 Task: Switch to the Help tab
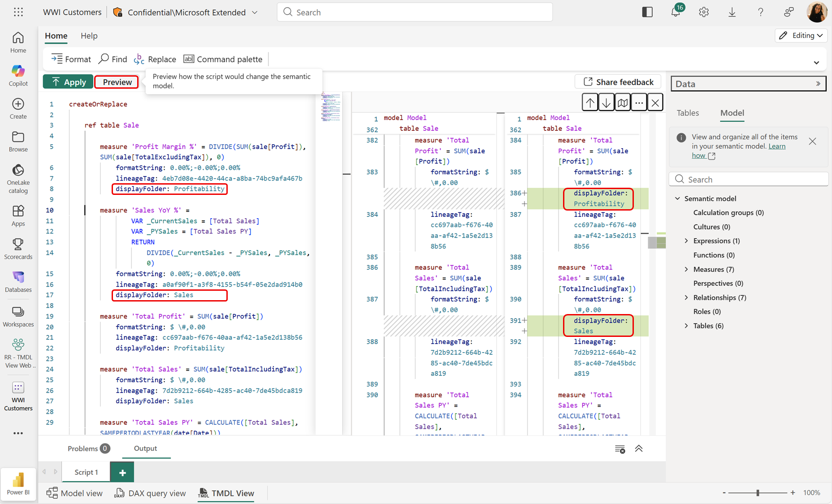pyautogui.click(x=89, y=36)
